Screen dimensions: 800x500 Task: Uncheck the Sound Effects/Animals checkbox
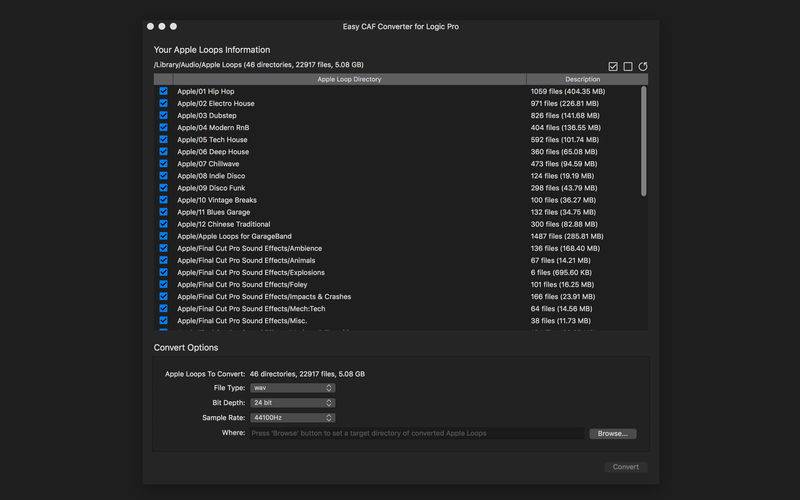[163, 260]
